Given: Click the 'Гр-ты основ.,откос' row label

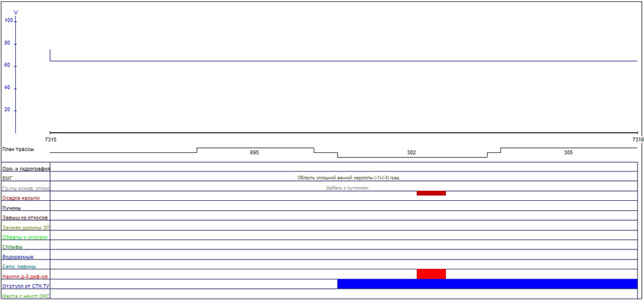Looking at the screenshot, I should [26, 188].
